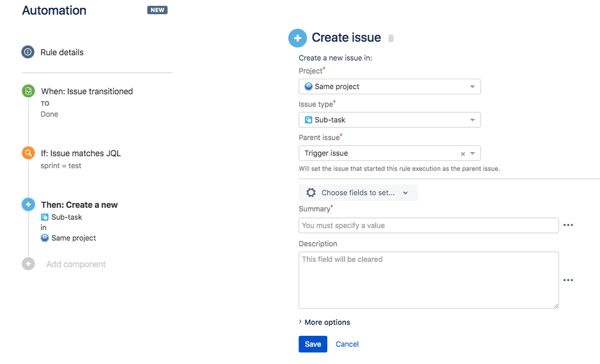Click the Save button
This screenshot has width=600, height=364.
click(312, 344)
